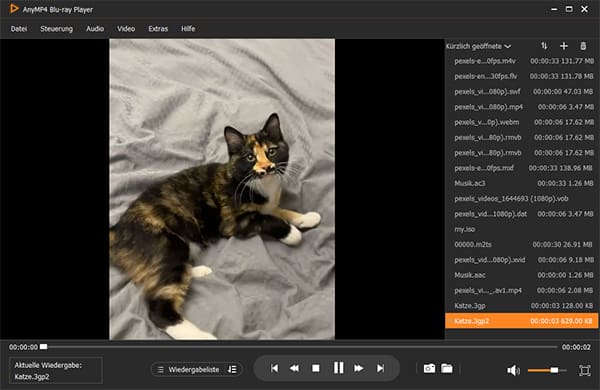Click the cat video display area
Screen dimensions: 600x390
[222, 189]
